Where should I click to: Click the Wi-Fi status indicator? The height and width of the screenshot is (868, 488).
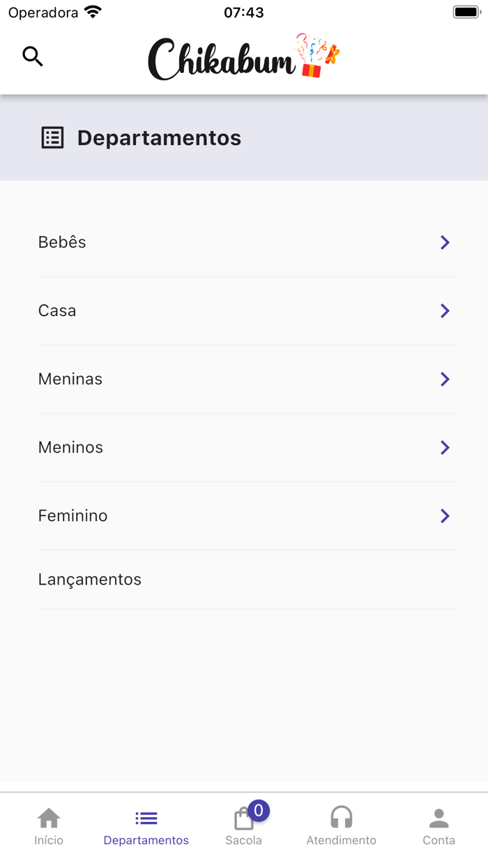(91, 11)
